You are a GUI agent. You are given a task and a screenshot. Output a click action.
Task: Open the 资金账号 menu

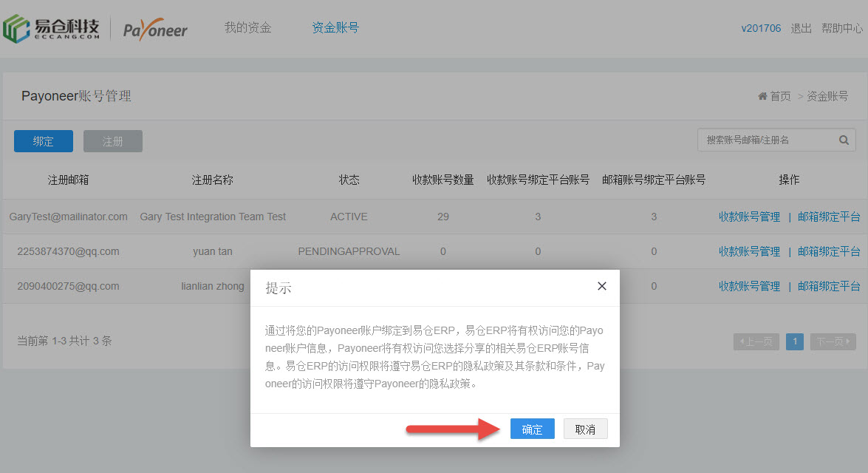click(x=335, y=27)
